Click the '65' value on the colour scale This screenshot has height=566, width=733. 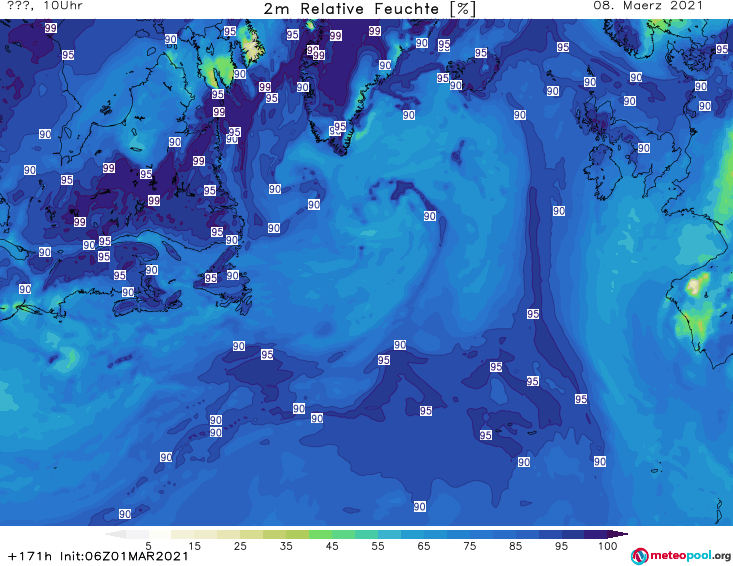coord(424,546)
